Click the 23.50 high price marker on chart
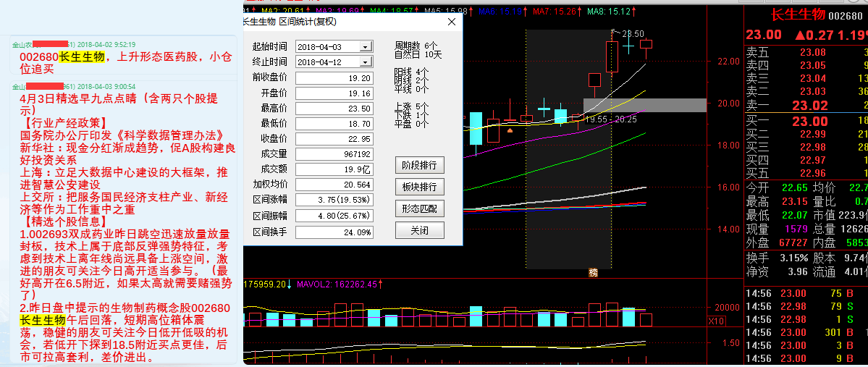 (x=633, y=34)
